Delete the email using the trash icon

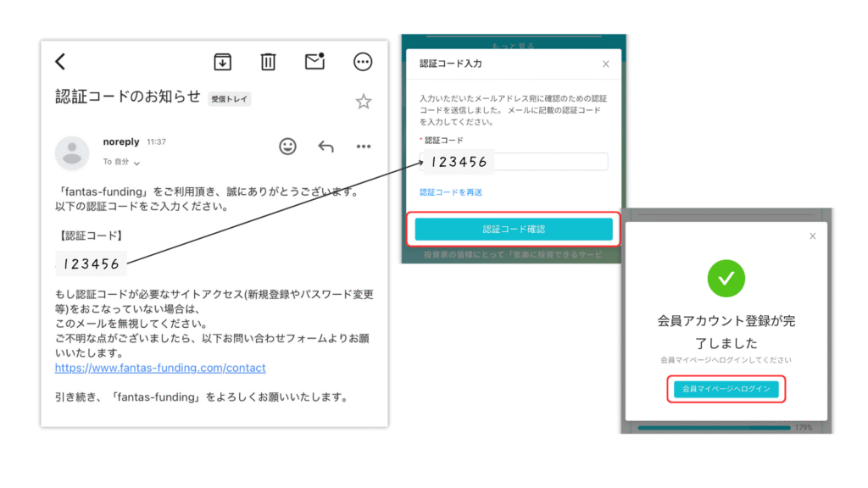tap(268, 61)
